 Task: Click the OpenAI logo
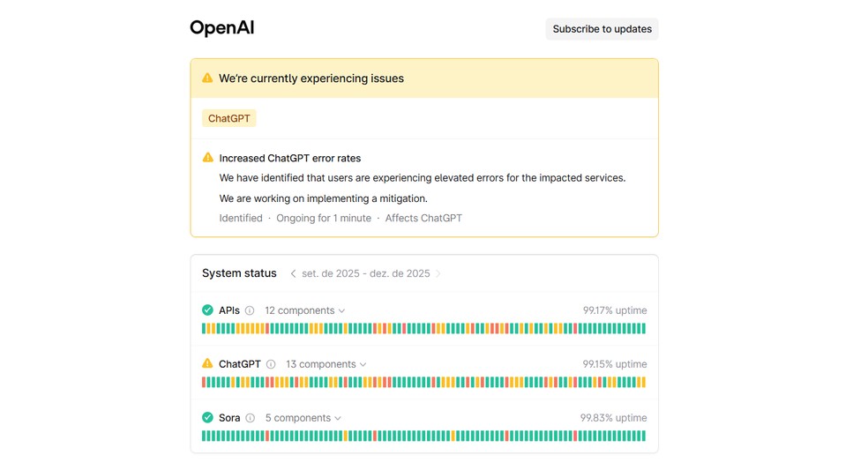point(221,28)
